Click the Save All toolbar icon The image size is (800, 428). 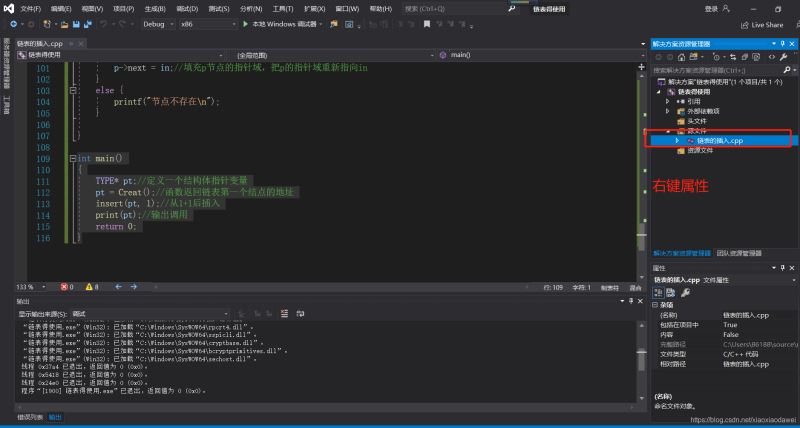point(87,23)
